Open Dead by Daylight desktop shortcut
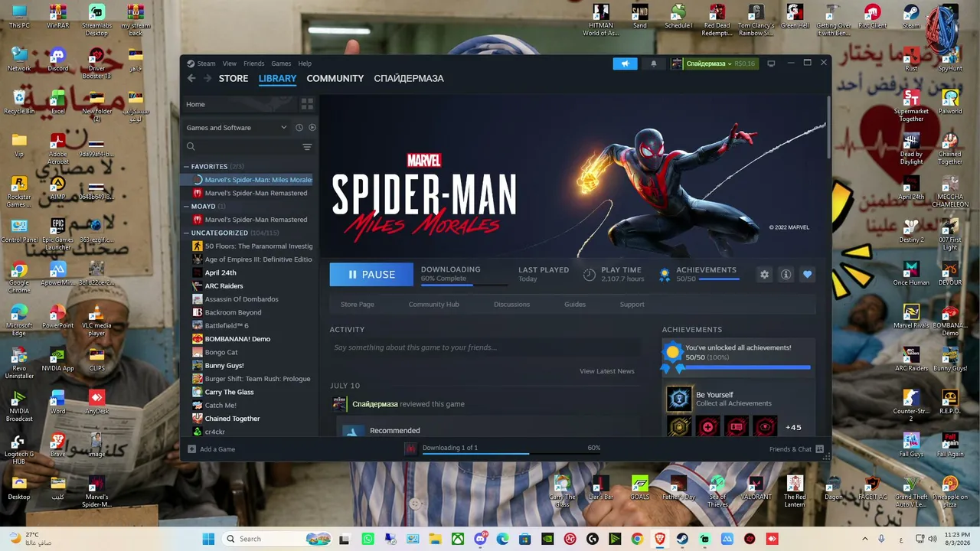Image resolution: width=980 pixels, height=551 pixels. pos(911,149)
